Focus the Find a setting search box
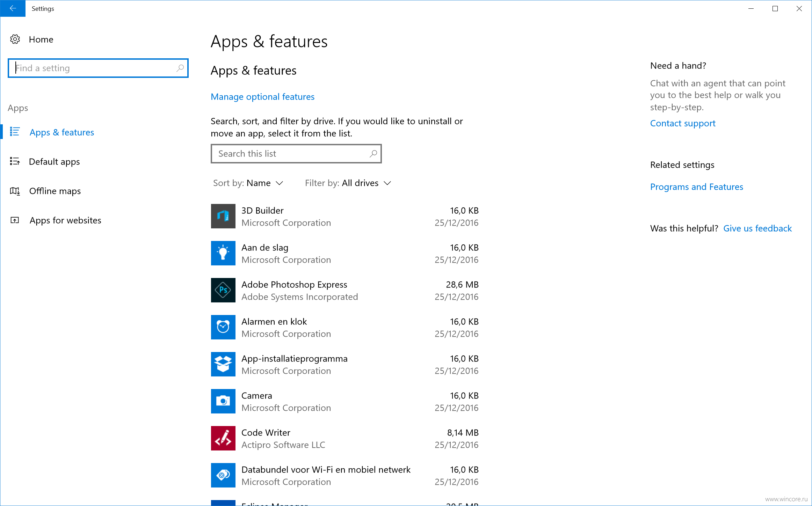This screenshot has height=506, width=812. click(x=98, y=68)
